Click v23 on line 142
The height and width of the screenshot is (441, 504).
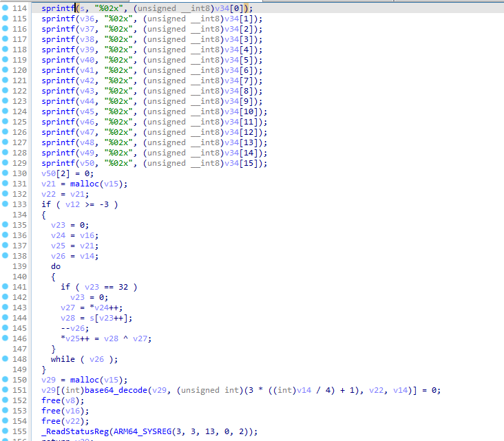tap(78, 297)
